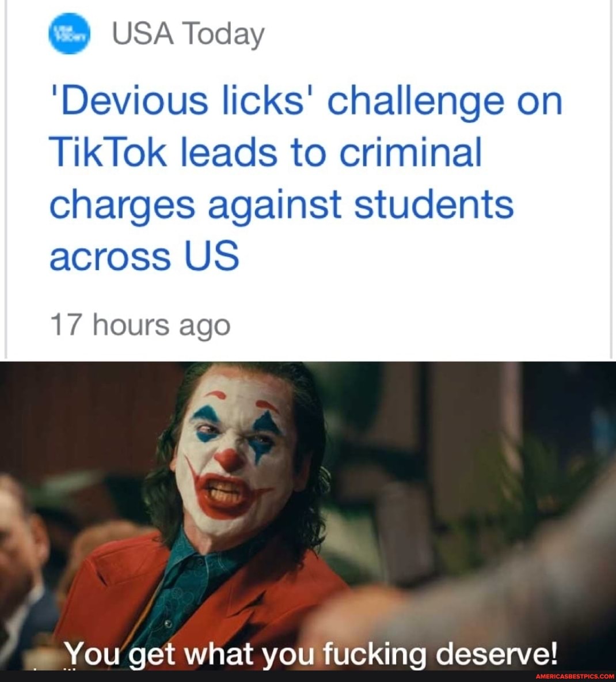Click the word TikTok in the headline

(x=108, y=152)
